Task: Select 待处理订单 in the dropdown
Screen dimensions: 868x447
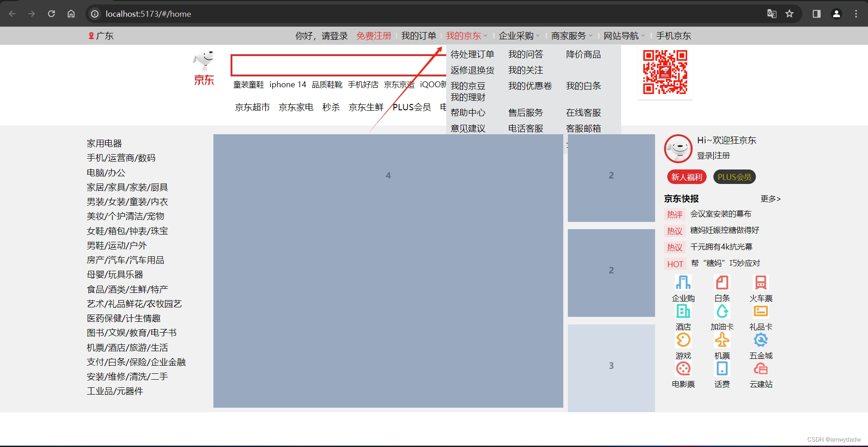Action: [472, 54]
